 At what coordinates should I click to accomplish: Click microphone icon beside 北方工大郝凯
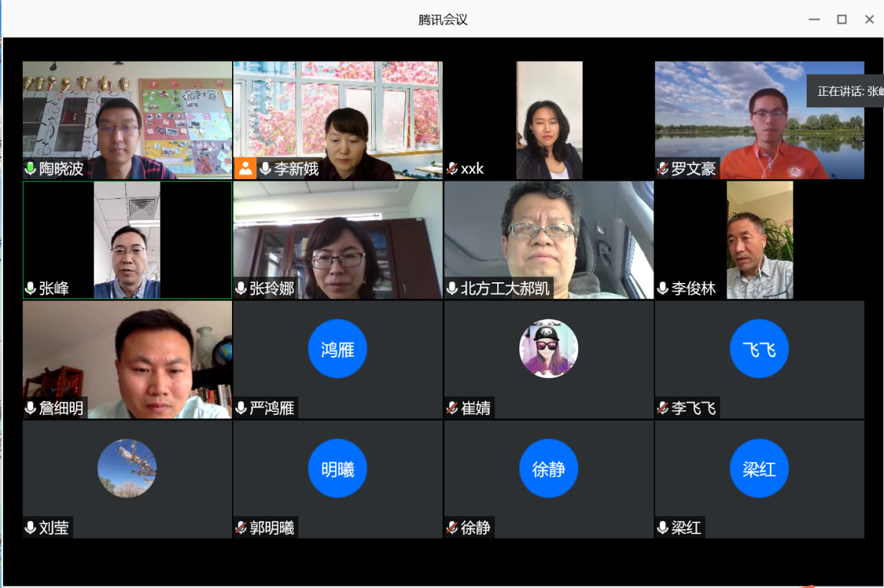coord(452,288)
